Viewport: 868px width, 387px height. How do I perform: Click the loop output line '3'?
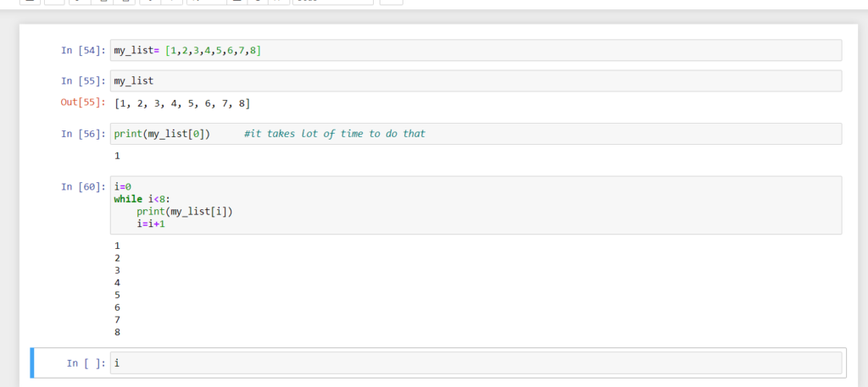pyautogui.click(x=117, y=270)
